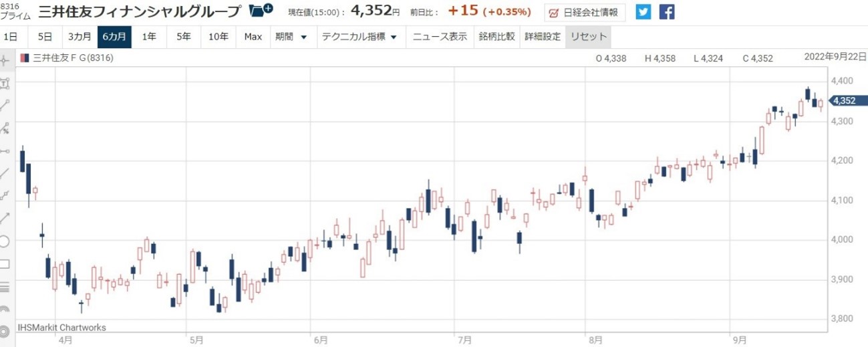Expand the テクニカル指標 dropdown
This screenshot has height=347, width=868.
359,37
